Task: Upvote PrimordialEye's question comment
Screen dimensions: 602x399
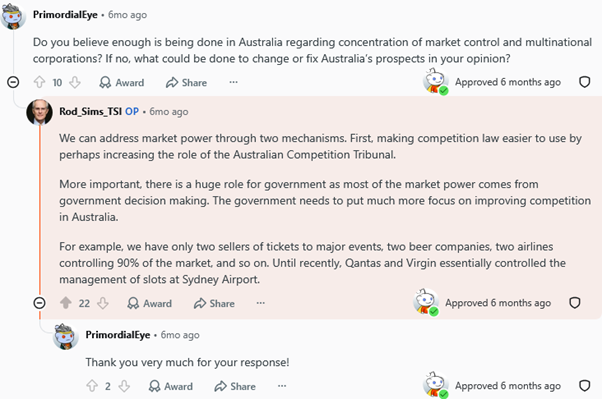Action: click(40, 82)
